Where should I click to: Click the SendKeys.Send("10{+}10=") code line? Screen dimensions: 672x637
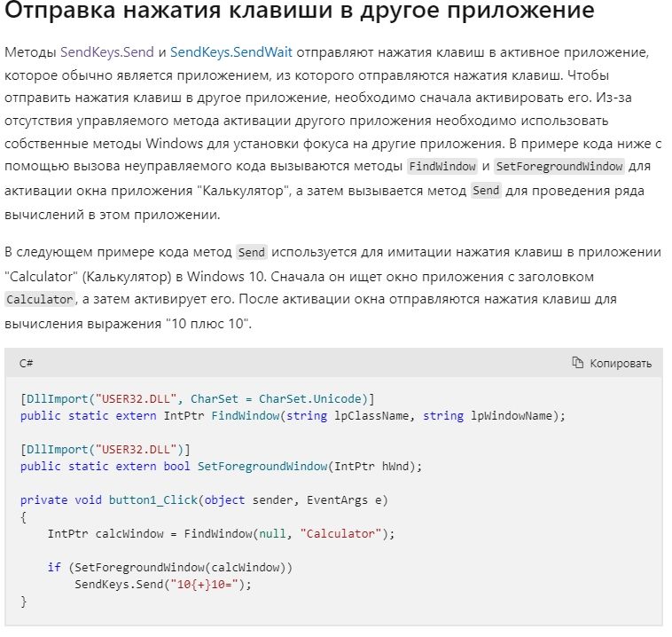[x=163, y=584]
